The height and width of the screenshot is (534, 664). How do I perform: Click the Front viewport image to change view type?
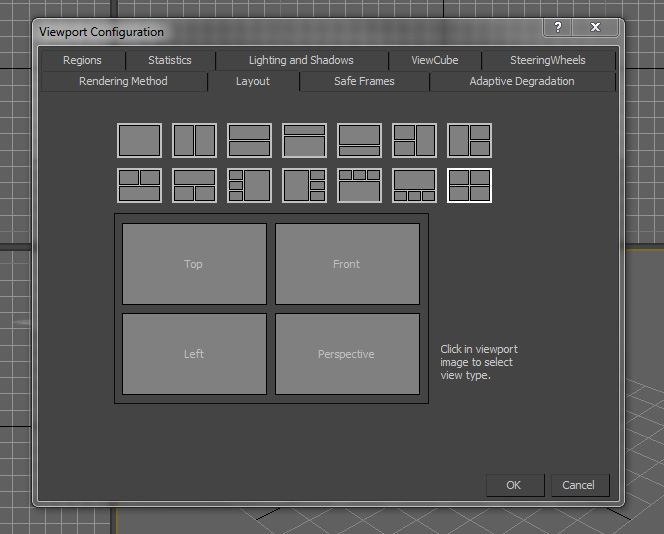coord(347,264)
